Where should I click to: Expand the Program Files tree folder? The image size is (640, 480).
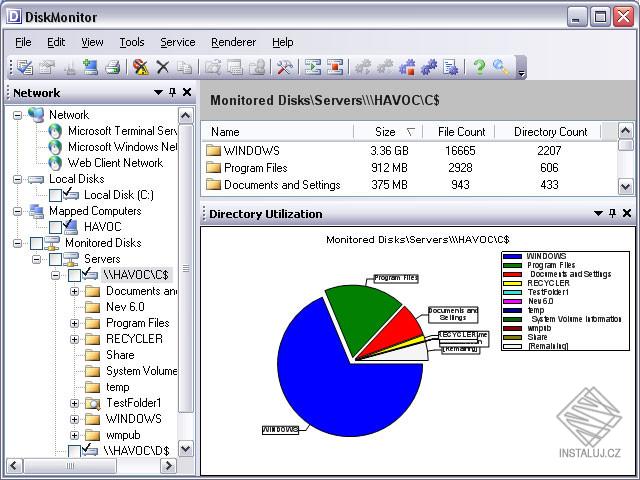[74, 323]
